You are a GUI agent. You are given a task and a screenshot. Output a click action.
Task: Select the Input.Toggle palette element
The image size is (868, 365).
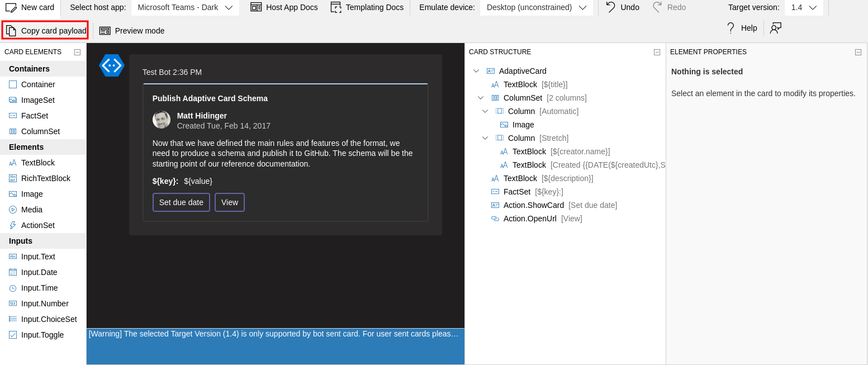(x=43, y=335)
